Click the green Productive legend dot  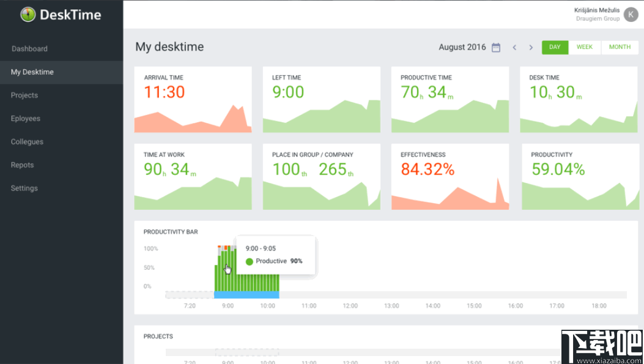[x=249, y=261]
